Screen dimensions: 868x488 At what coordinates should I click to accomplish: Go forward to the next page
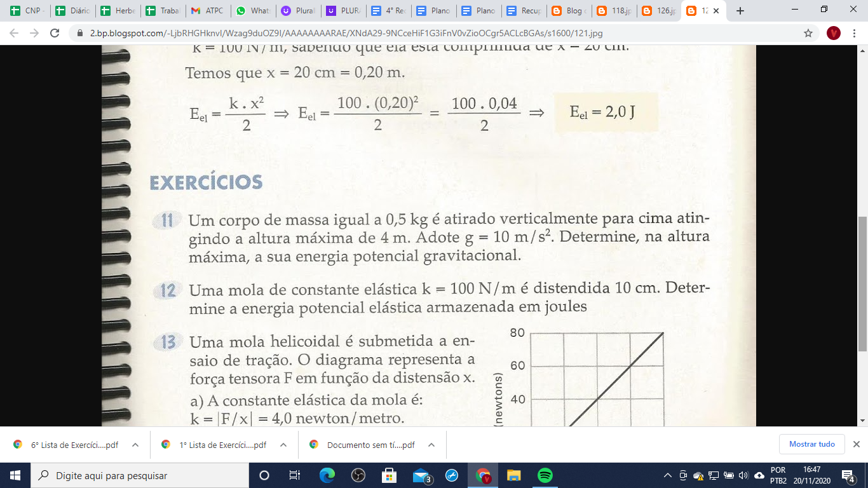tap(34, 33)
